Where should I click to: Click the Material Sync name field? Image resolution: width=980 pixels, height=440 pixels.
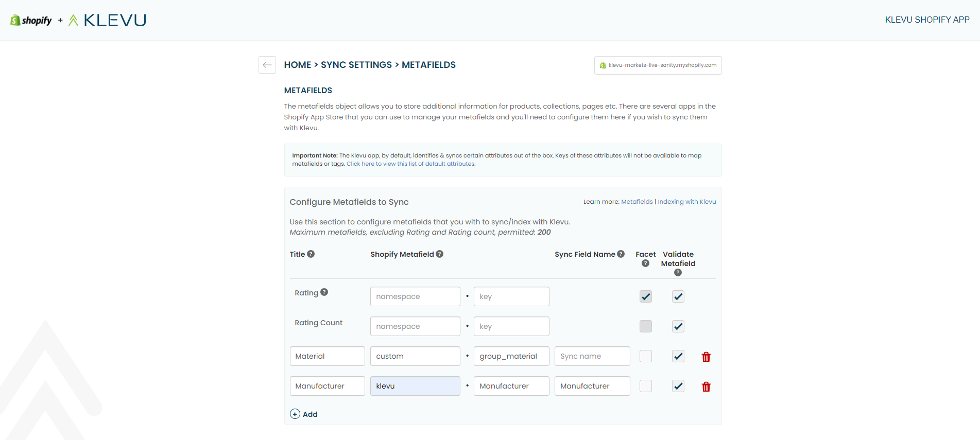point(592,356)
